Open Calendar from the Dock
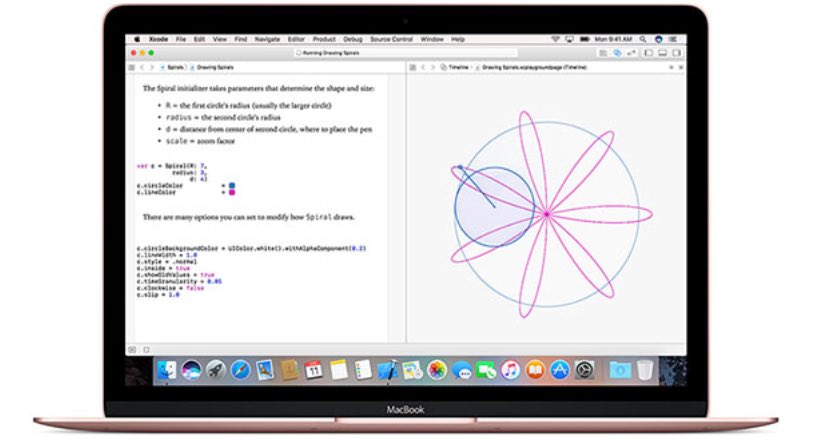Viewport: 834px width, 443px height. [x=314, y=369]
